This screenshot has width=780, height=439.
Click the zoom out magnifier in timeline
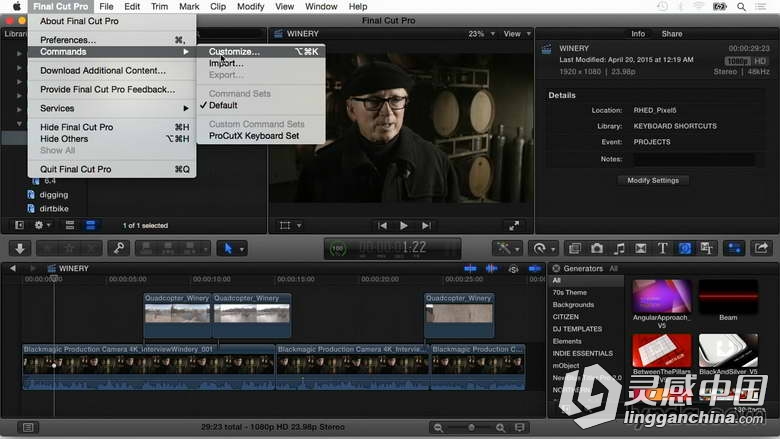[x=438, y=428]
